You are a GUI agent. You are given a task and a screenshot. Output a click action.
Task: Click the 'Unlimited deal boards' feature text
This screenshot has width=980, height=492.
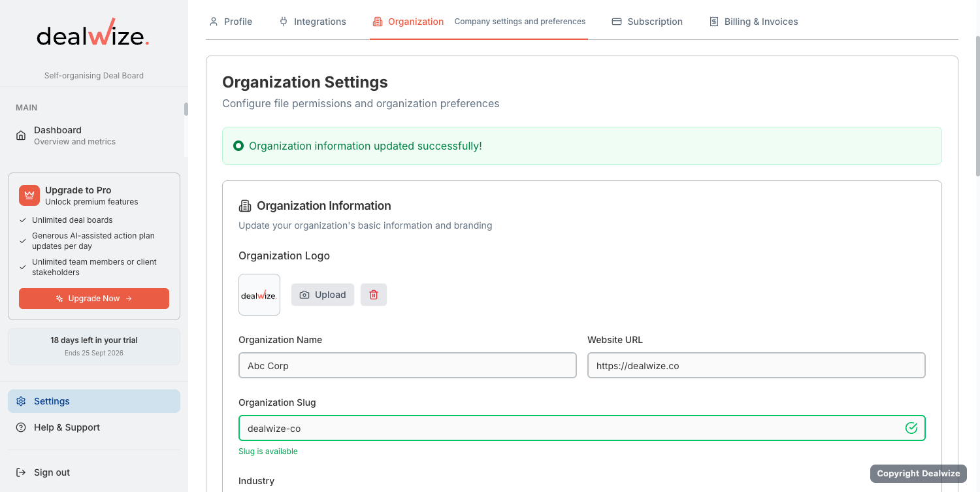pyautogui.click(x=73, y=220)
